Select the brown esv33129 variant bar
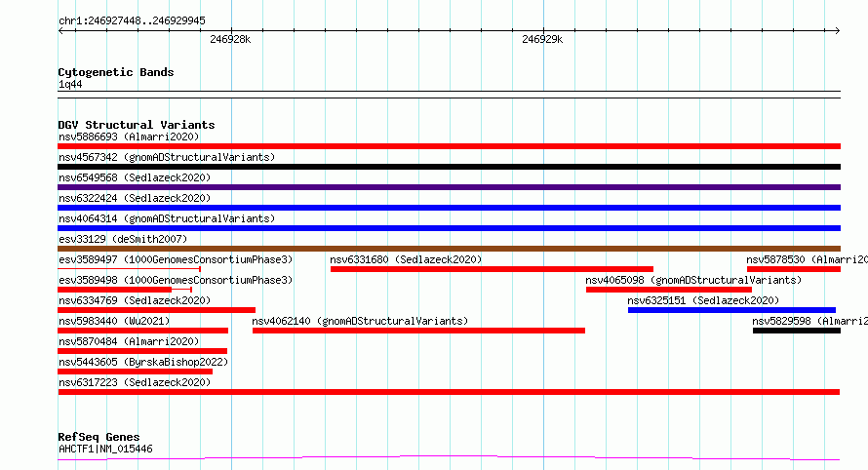Image resolution: width=868 pixels, height=470 pixels. tap(449, 249)
